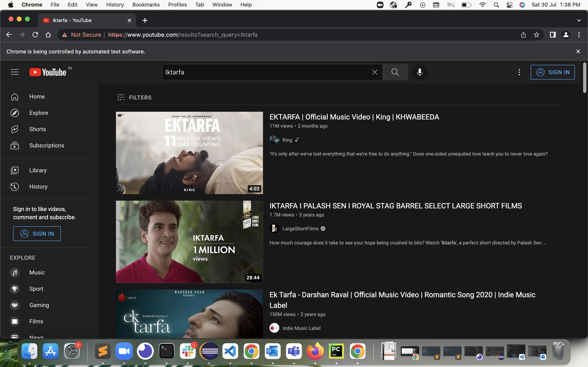Click the Explore icon in sidebar
The width and height of the screenshot is (588, 367).
[15, 113]
